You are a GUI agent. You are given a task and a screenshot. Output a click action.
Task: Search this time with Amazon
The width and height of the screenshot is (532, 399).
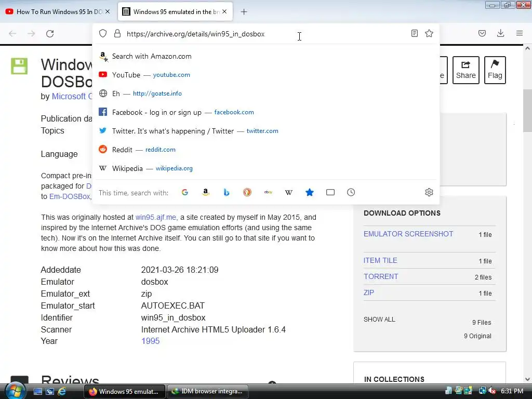(x=206, y=192)
